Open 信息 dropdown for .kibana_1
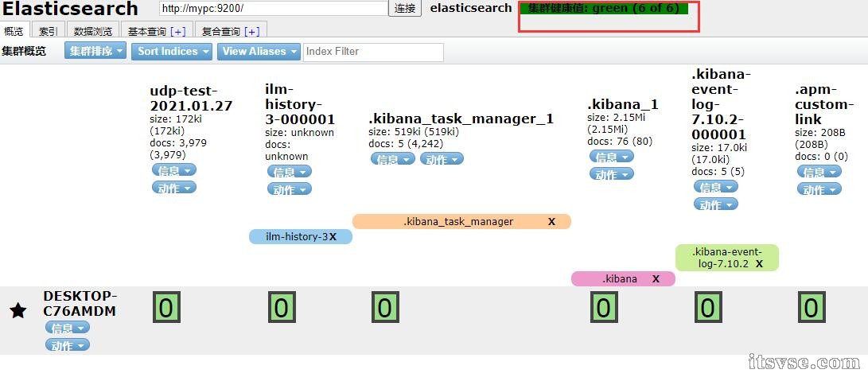868x385 pixels. (x=612, y=157)
